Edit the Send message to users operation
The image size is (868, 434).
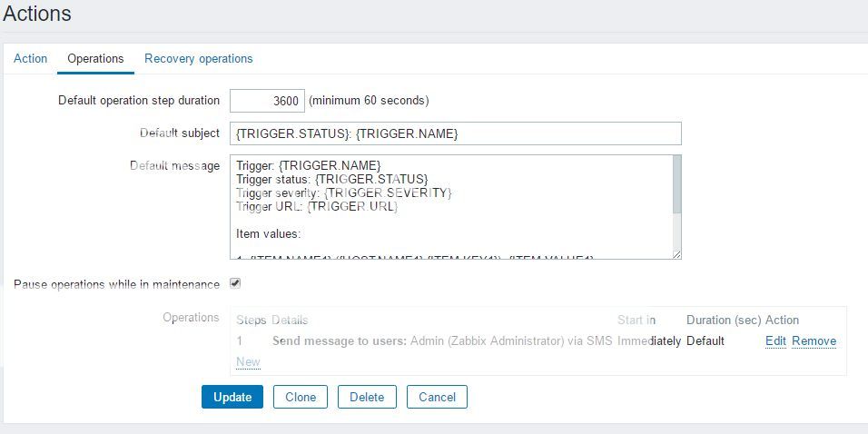pos(775,341)
